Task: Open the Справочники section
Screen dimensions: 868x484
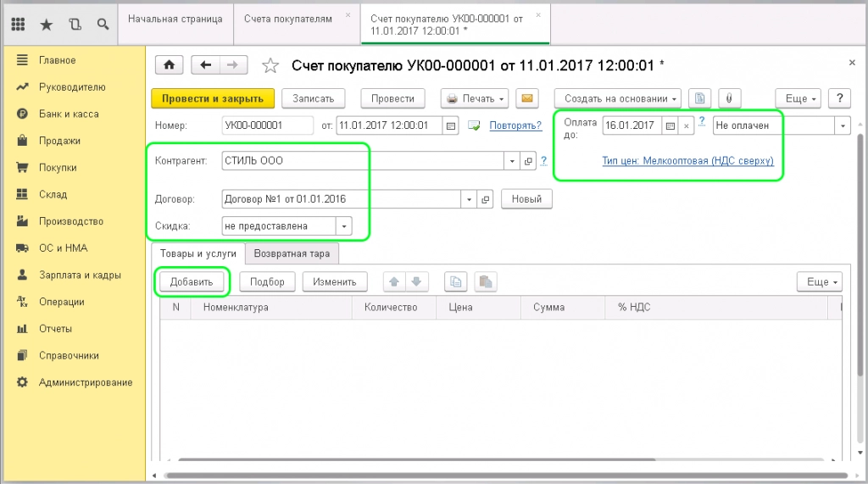Action: click(69, 355)
